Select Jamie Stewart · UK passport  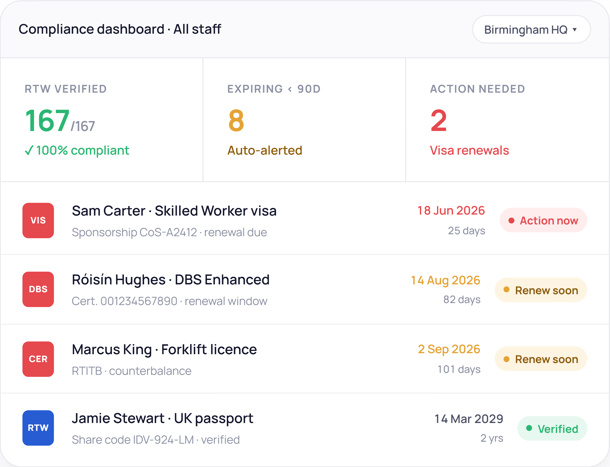coord(163,418)
